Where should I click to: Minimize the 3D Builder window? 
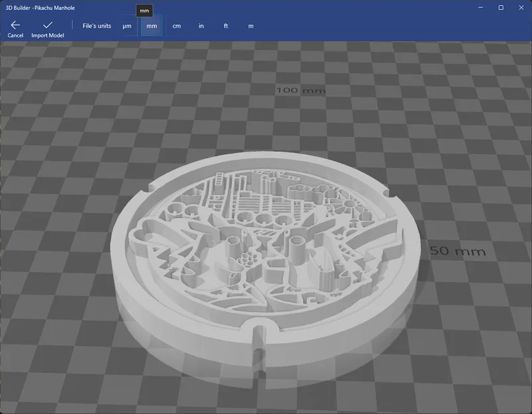[x=480, y=7]
